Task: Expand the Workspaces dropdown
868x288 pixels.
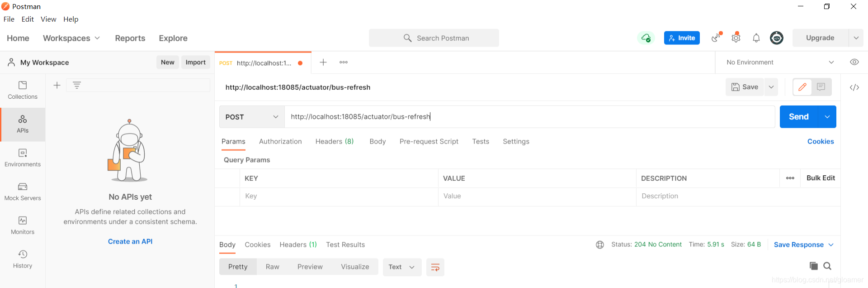Action: coord(71,38)
